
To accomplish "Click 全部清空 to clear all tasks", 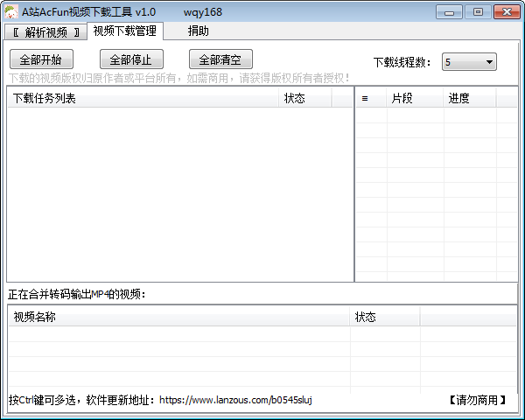I will click(x=220, y=59).
